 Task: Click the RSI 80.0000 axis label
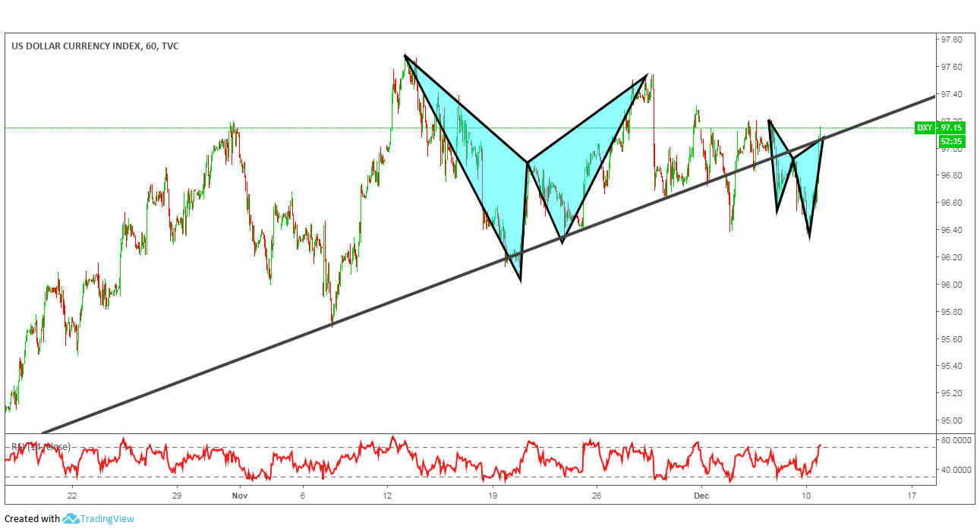click(955, 440)
